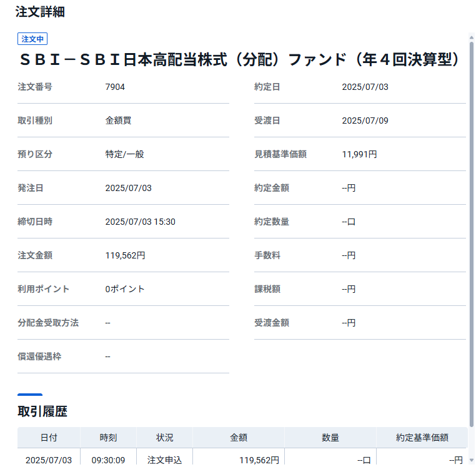Click the 日付 column header

click(49, 438)
